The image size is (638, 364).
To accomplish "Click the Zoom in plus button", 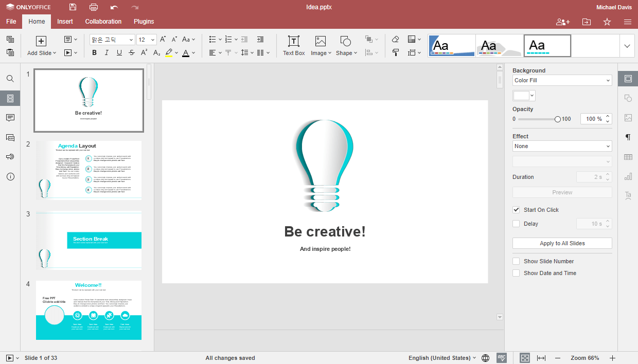I will click(612, 358).
